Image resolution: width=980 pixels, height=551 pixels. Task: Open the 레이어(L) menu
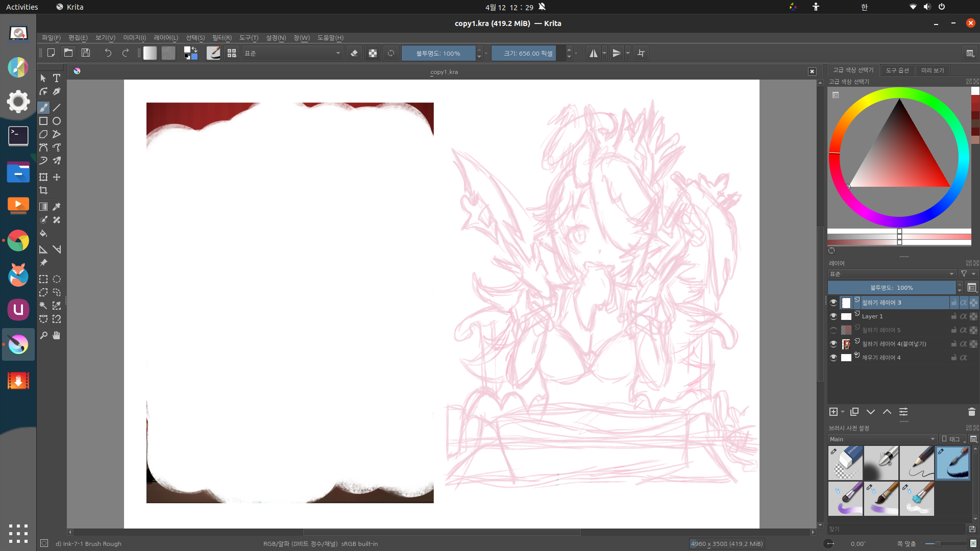166,38
